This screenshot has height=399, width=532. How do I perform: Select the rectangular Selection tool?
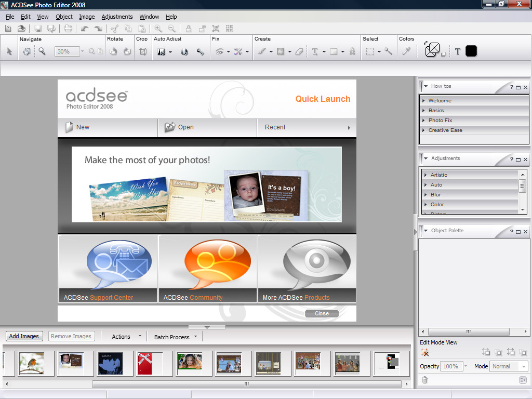(x=370, y=51)
